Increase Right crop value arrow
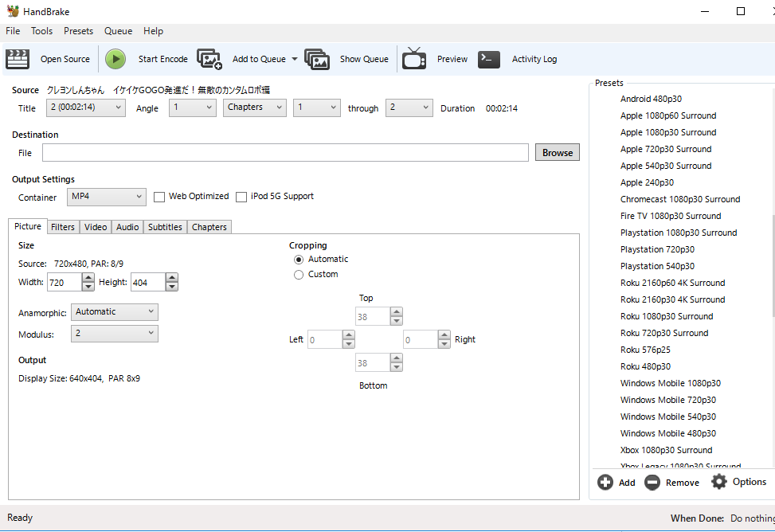 [x=444, y=334]
